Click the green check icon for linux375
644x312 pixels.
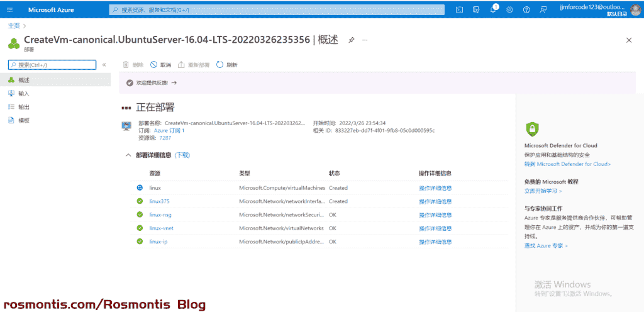tap(140, 201)
